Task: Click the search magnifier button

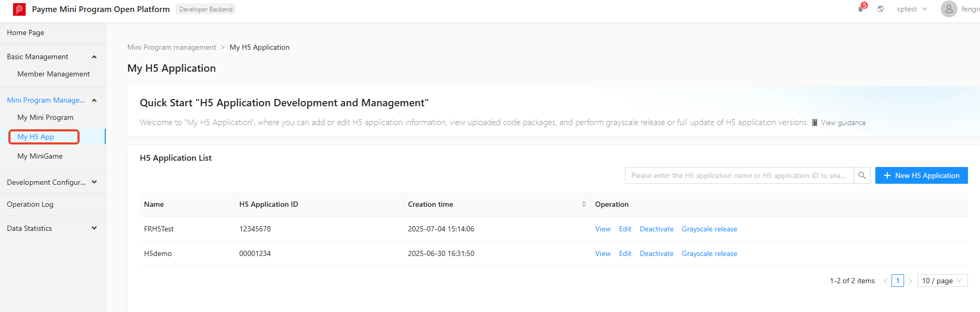Action: [x=862, y=175]
